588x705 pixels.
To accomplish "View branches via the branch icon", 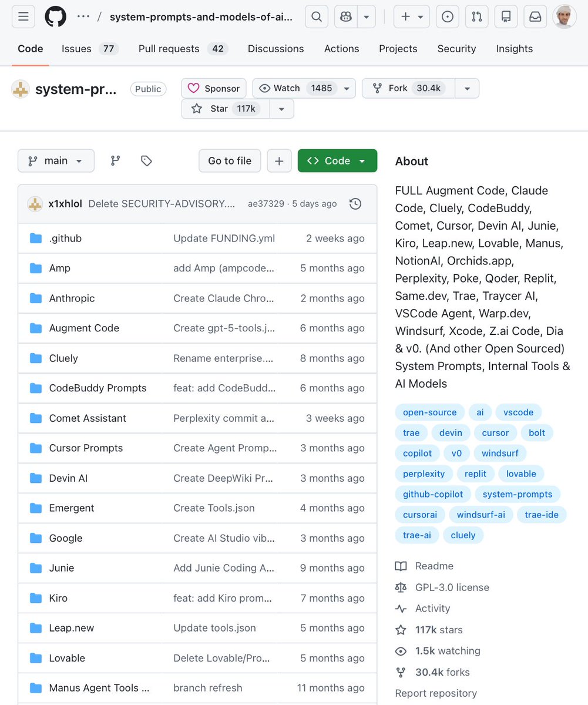I will pos(116,160).
